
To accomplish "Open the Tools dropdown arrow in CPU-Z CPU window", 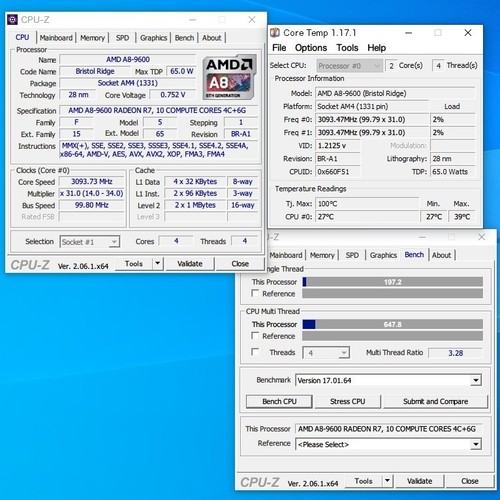I will point(157,264).
